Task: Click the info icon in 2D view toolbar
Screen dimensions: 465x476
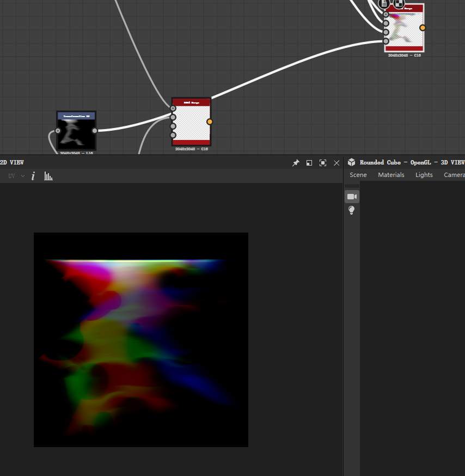Action: (33, 176)
